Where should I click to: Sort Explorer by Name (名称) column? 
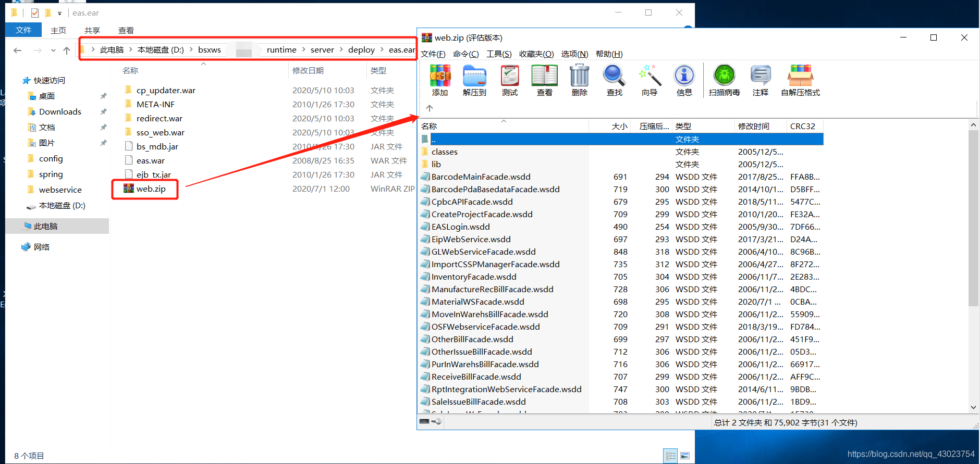[130, 70]
